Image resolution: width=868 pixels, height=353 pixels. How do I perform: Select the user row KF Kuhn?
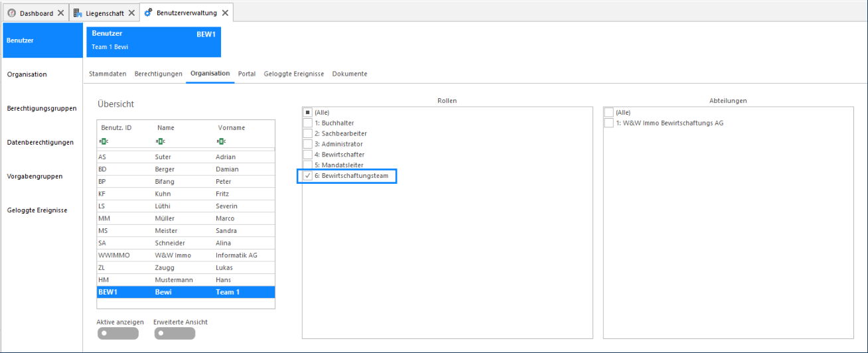pyautogui.click(x=186, y=194)
